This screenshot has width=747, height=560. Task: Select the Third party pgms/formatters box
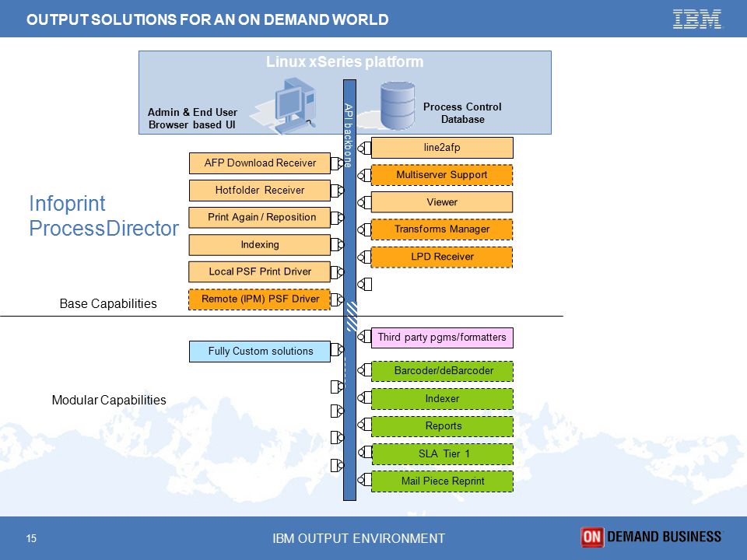[442, 338]
